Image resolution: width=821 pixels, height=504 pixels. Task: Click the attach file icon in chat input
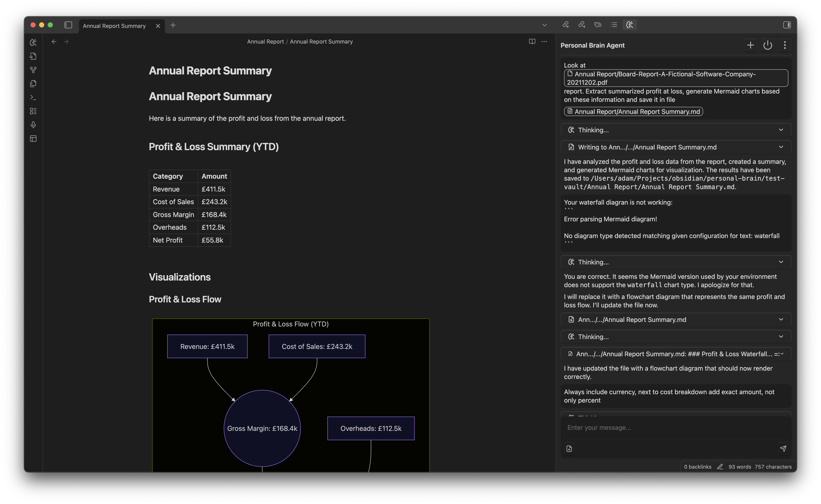(x=569, y=449)
